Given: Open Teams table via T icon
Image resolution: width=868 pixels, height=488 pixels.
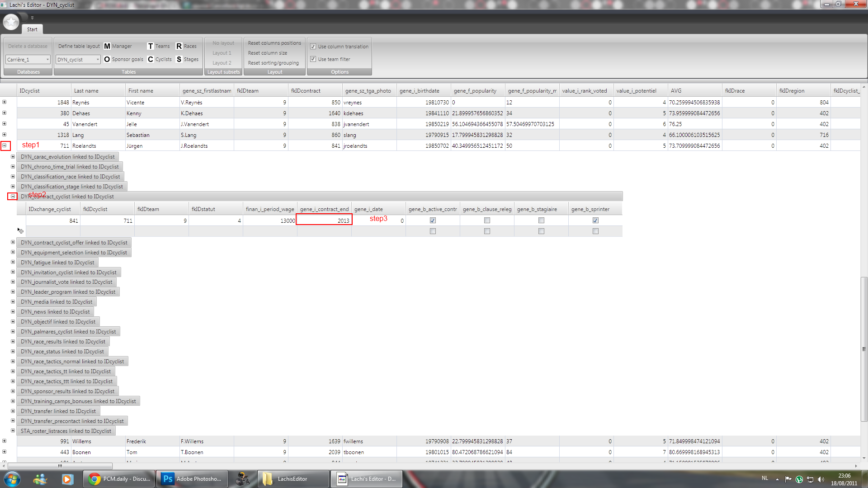Looking at the screenshot, I should (151, 46).
